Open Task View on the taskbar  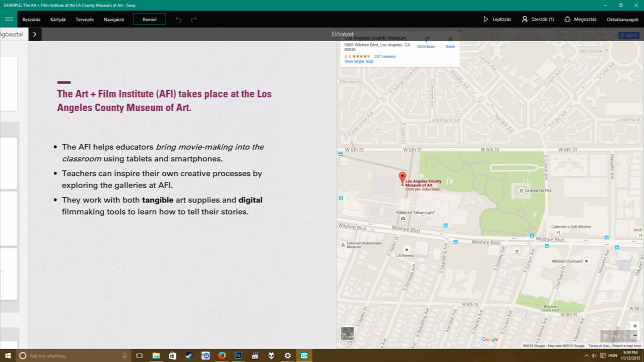[x=140, y=356]
